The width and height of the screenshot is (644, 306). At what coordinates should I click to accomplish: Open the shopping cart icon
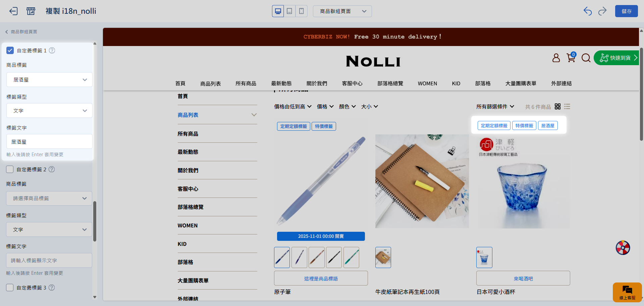coord(571,58)
